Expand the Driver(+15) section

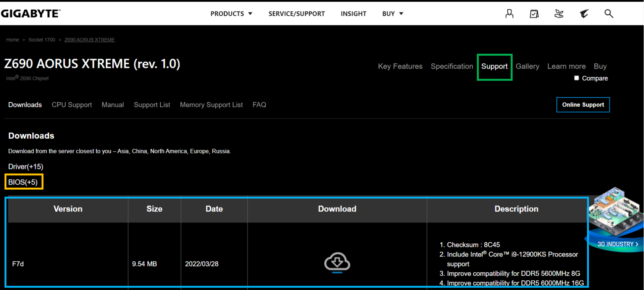click(26, 166)
